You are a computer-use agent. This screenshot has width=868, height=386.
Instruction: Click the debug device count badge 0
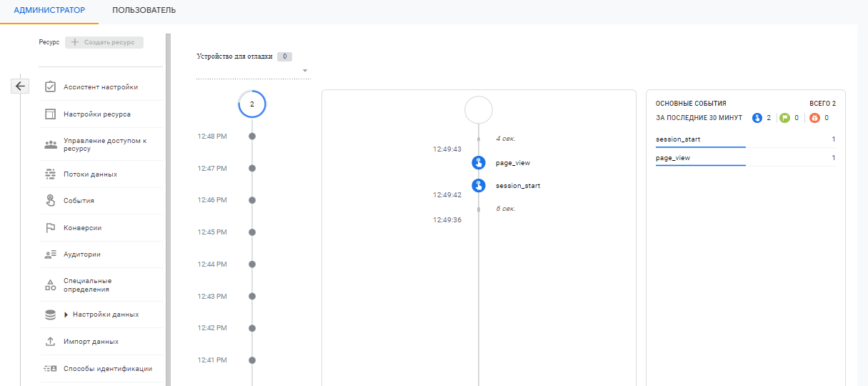coord(284,56)
